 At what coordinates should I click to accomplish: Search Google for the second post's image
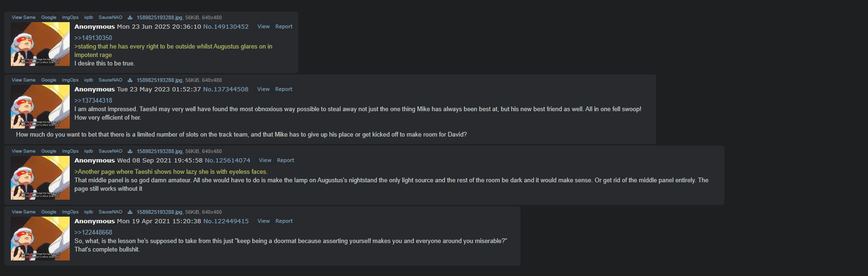click(49, 80)
